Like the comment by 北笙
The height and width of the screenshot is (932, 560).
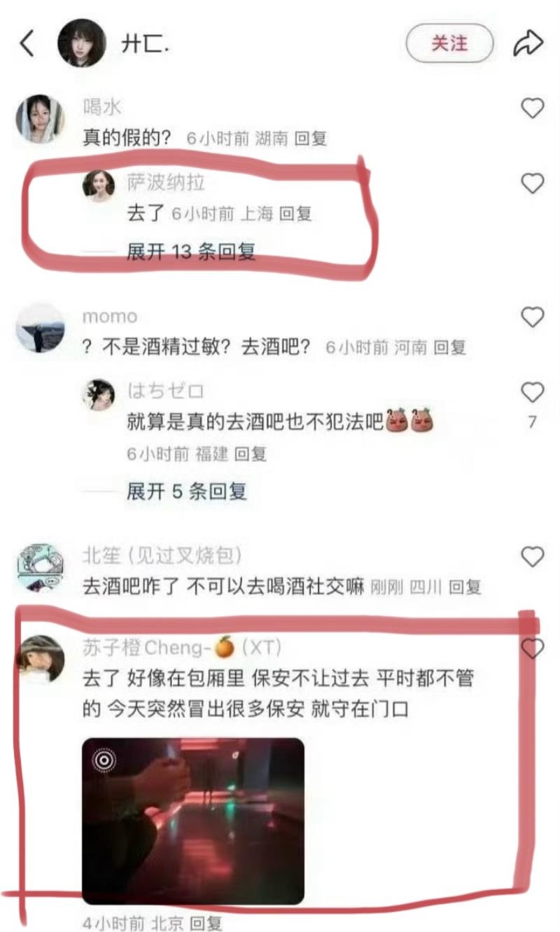pos(533,557)
